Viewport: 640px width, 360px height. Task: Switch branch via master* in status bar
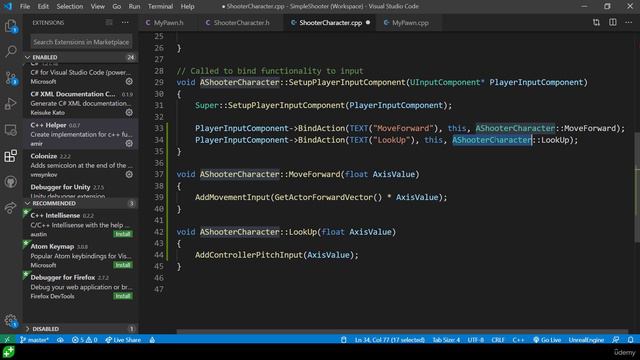click(34, 340)
